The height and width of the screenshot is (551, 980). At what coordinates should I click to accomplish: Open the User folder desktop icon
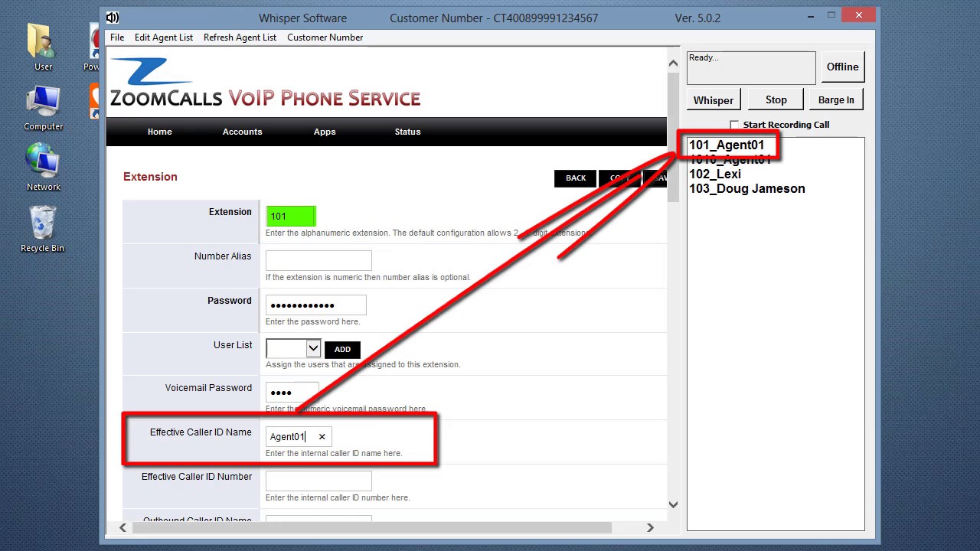pos(43,47)
